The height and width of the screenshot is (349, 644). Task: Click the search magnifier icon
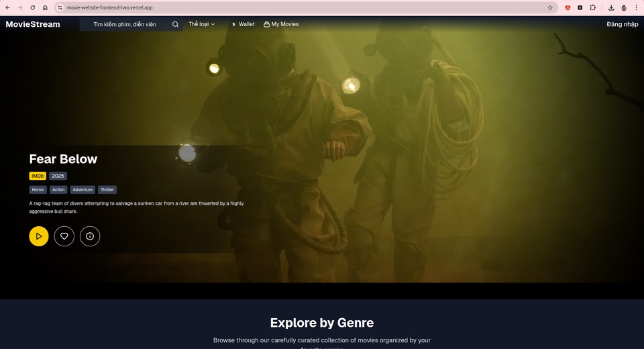(x=175, y=24)
